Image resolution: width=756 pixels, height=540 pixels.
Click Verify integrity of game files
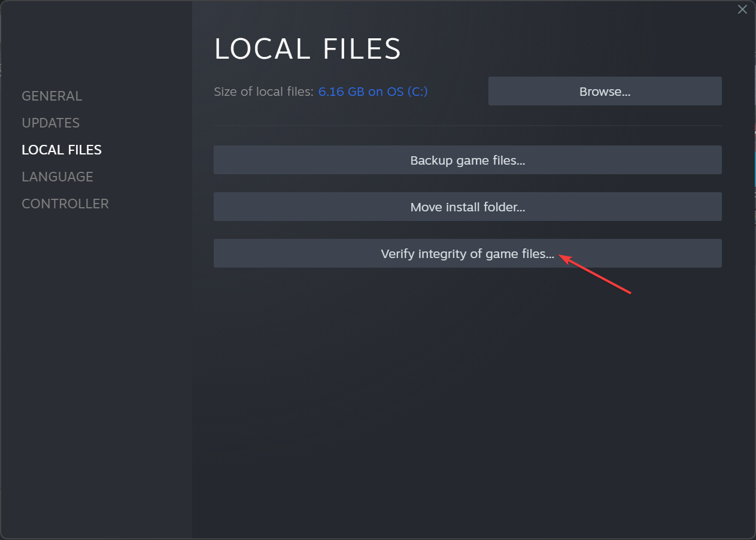467,253
